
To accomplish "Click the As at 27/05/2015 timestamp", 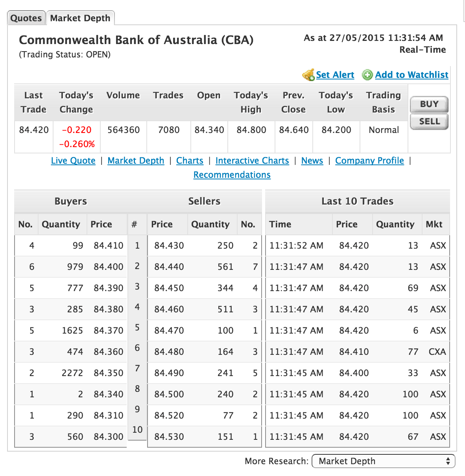I will [373, 38].
